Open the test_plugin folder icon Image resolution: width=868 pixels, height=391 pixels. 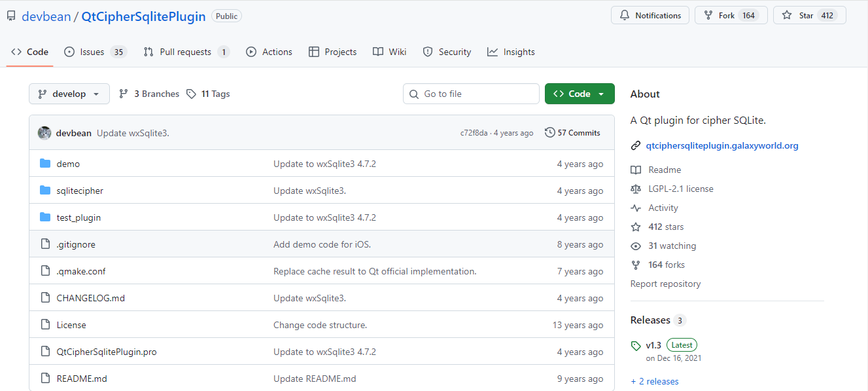[45, 217]
